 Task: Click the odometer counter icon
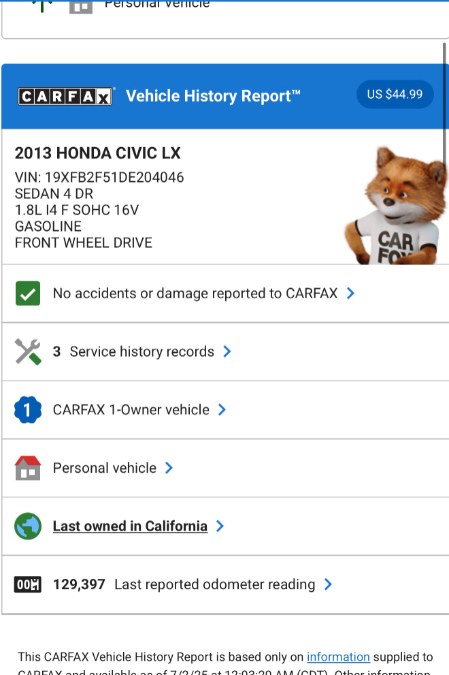click(x=28, y=584)
